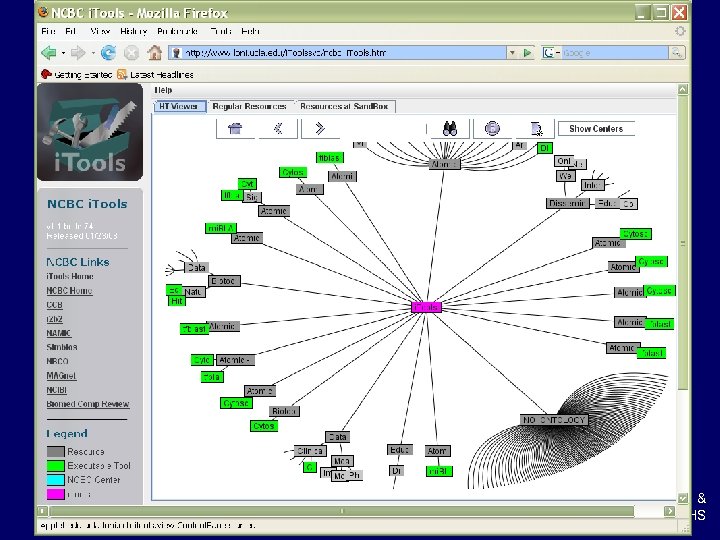Open the File menu
The image size is (720, 540).
(48, 31)
